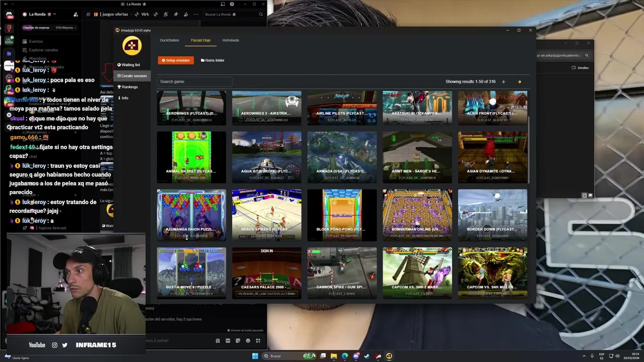The height and width of the screenshot is (362, 644).
Task: Select the Capcom vs. SNK 2 thumbnail
Action: pyautogui.click(x=417, y=273)
